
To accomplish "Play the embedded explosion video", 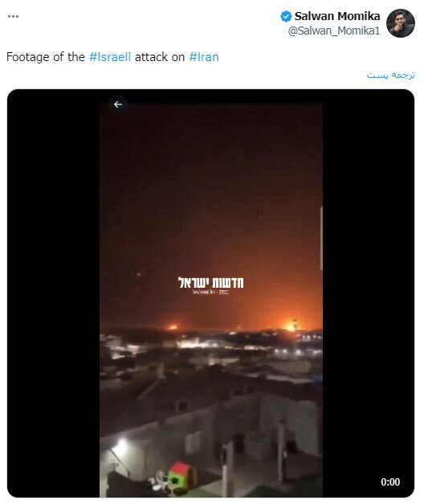I will pos(210,293).
